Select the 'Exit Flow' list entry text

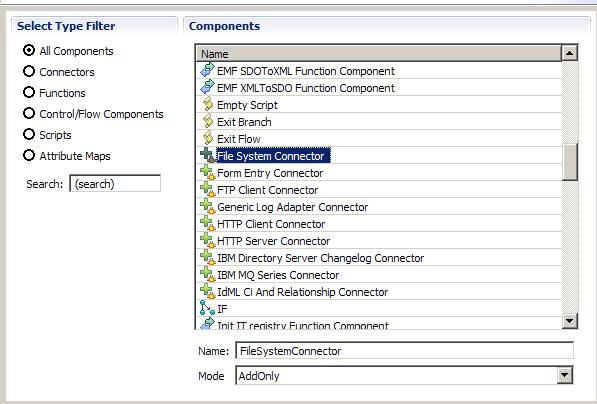[x=239, y=139]
